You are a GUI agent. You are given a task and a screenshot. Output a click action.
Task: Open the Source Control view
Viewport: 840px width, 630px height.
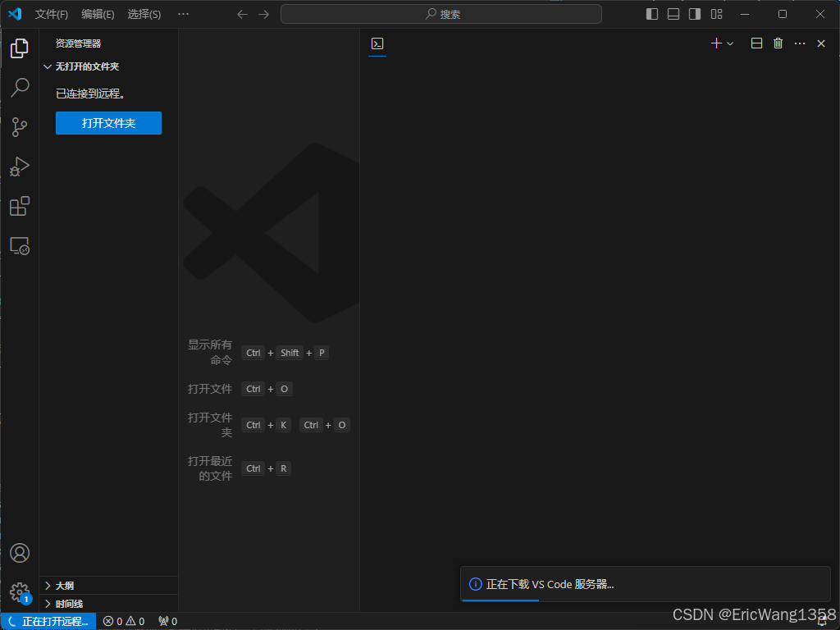click(20, 127)
